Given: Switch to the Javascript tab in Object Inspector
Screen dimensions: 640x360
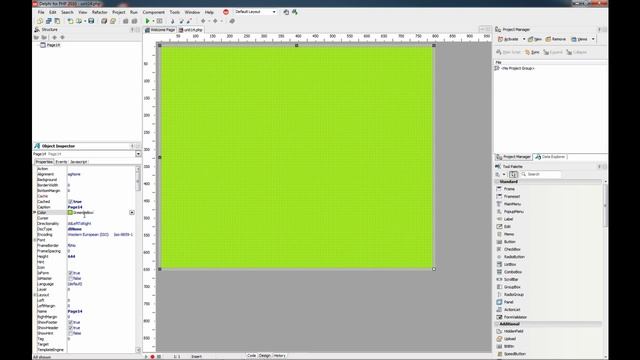Looking at the screenshot, I should (78, 162).
